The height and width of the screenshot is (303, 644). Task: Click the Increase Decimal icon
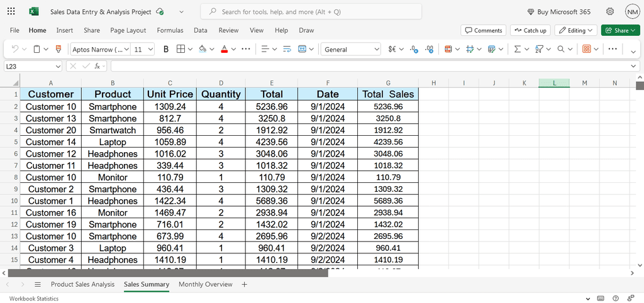(414, 49)
